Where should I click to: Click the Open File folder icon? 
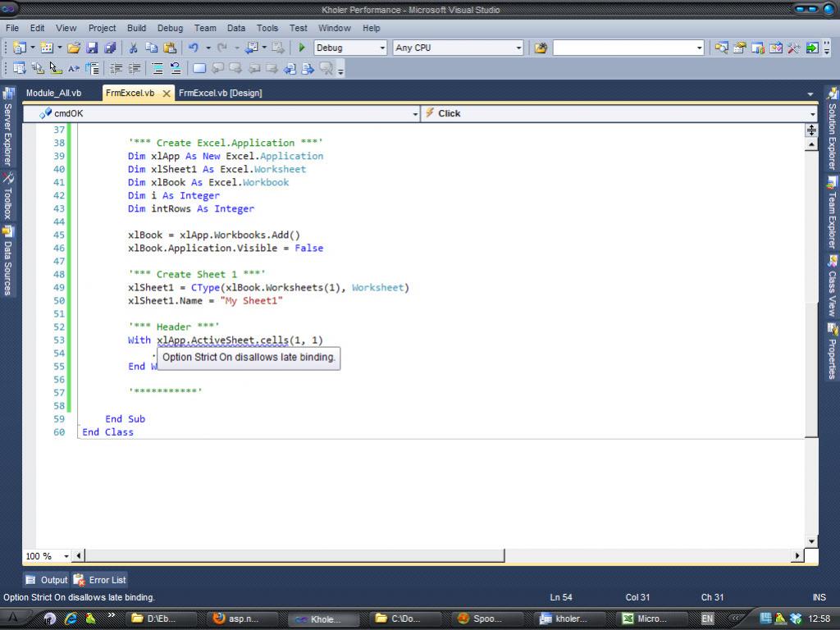(74, 48)
